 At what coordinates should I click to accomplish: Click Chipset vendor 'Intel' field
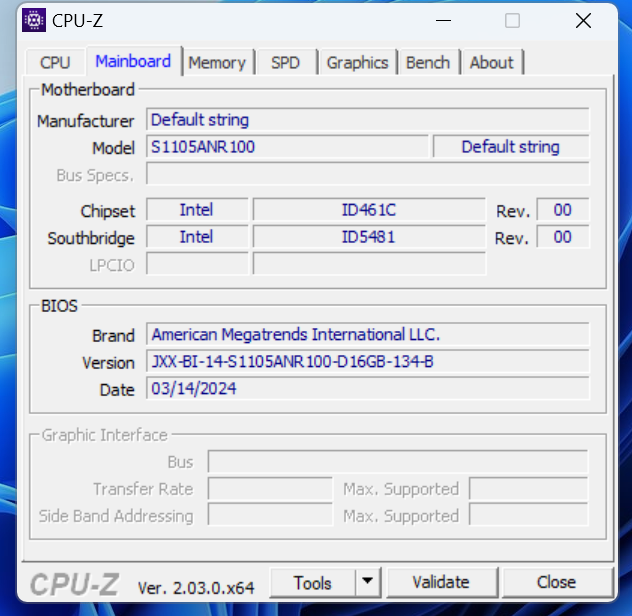click(197, 210)
